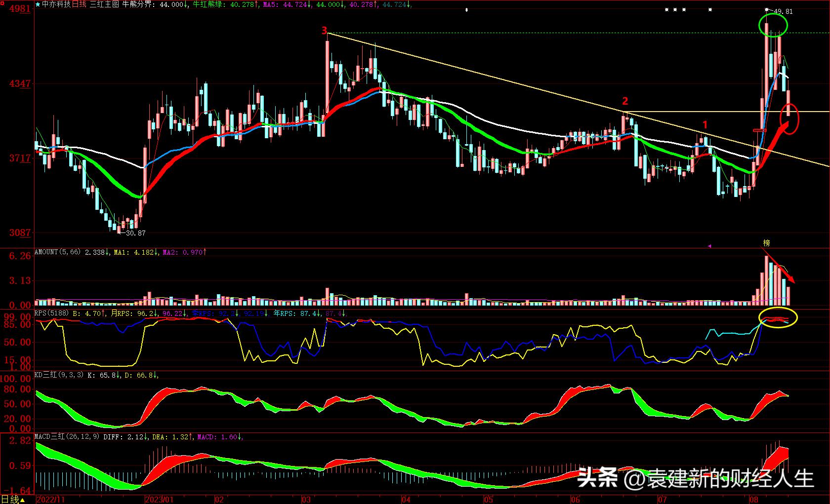Click the star icon beside 中亦科技
Screen dimensions: 830x504
point(38,4)
